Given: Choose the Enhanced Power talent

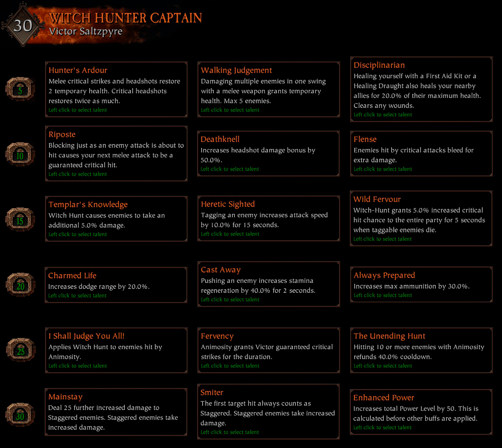Looking at the screenshot, I should pos(421,412).
